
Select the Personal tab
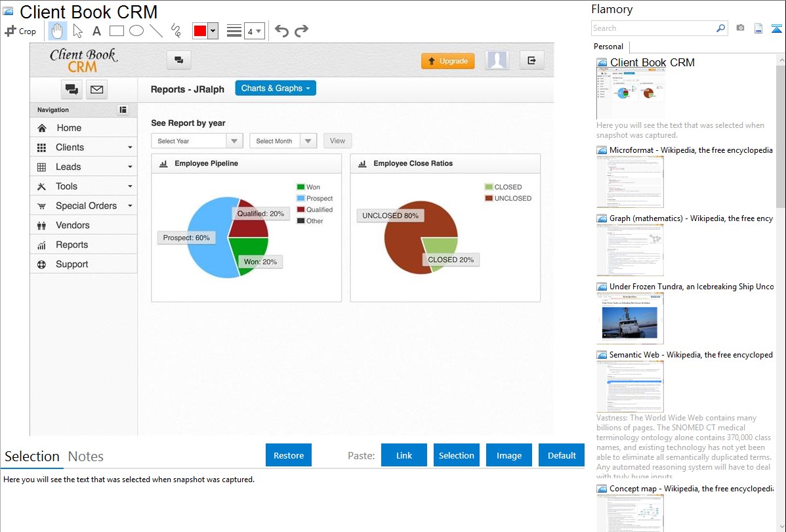tap(609, 47)
